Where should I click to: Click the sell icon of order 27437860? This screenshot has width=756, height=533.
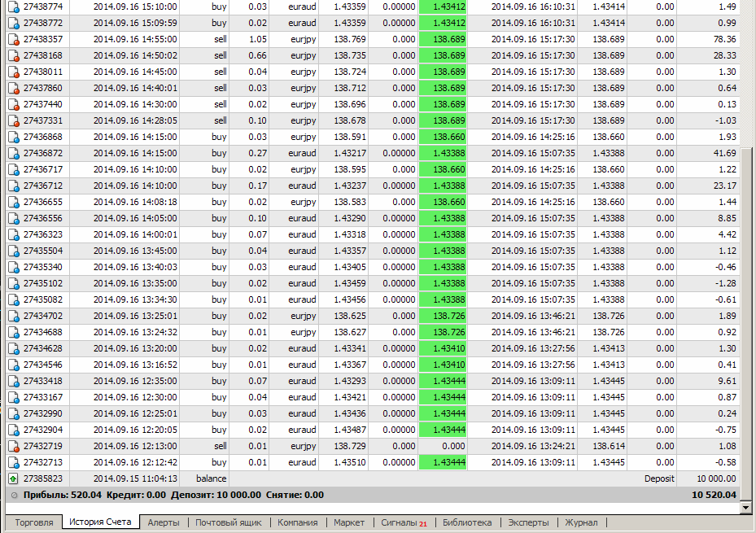(x=14, y=89)
